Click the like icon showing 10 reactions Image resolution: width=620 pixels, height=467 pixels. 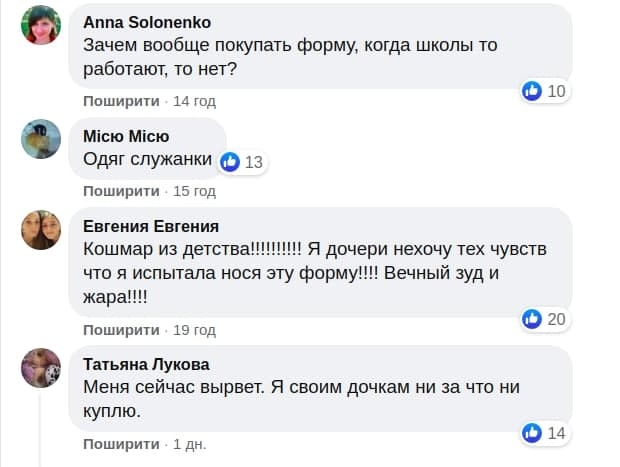coord(533,91)
